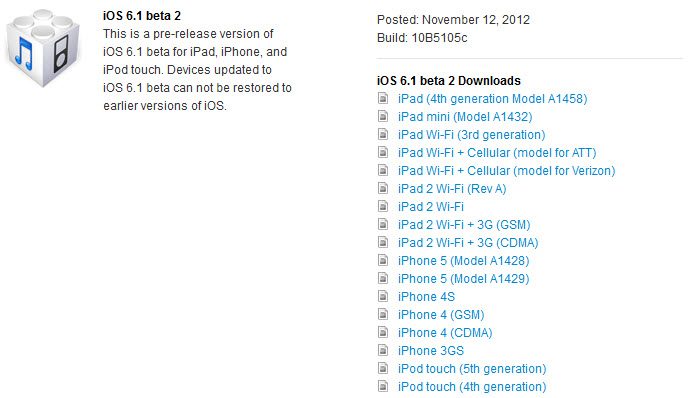Open the plain iPad 2 Wi-Fi link

tap(431, 206)
